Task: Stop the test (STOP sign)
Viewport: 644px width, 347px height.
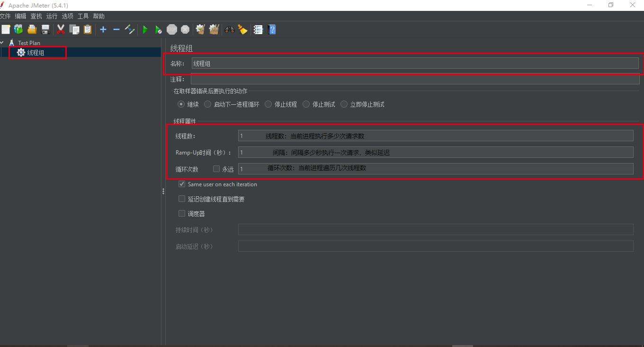Action: tap(172, 29)
